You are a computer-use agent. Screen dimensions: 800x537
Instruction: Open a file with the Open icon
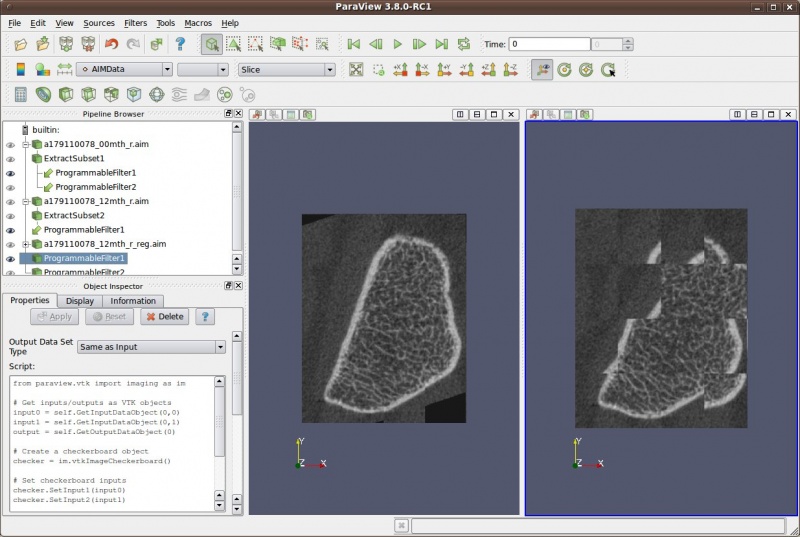coord(20,44)
